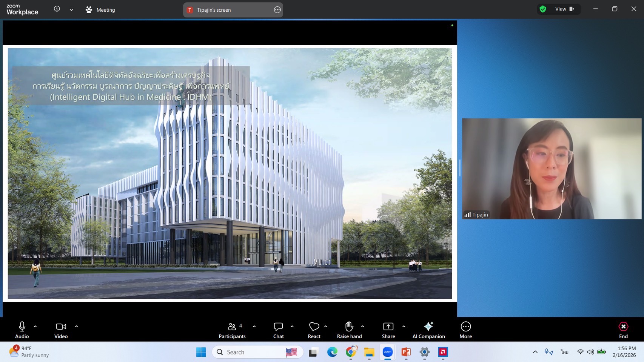Open the Chat panel
Viewport: 644px width, 362px height.
click(x=278, y=330)
